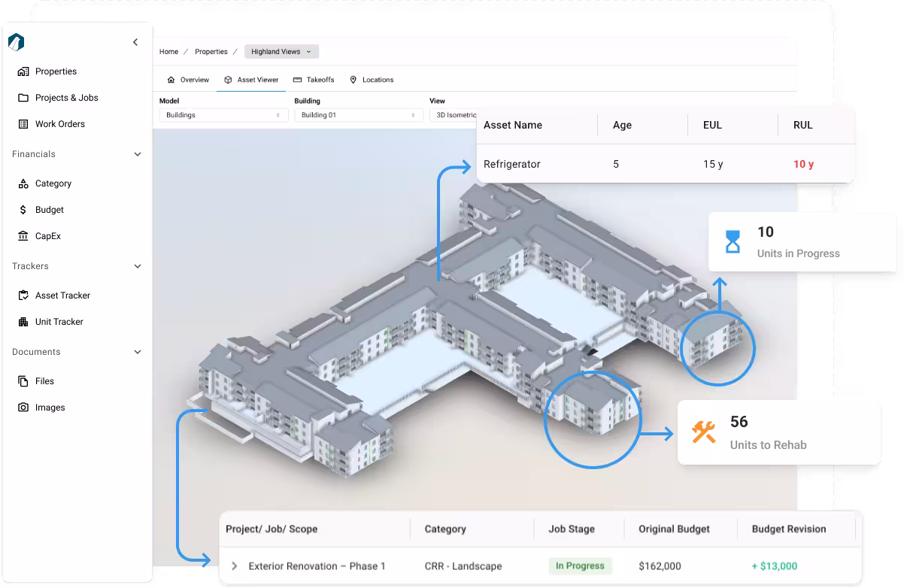Switch to the Takeoffs tab
This screenshot has height=588, width=904.
(314, 80)
